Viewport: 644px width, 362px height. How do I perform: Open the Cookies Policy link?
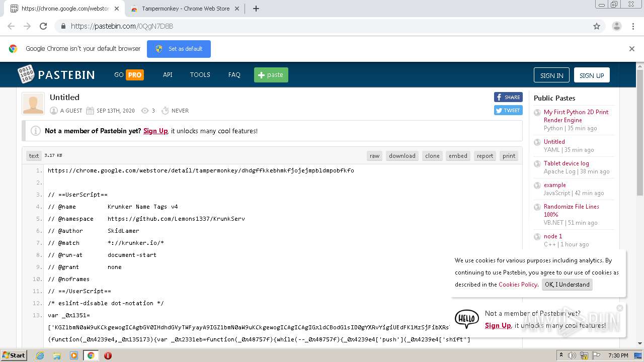(518, 285)
